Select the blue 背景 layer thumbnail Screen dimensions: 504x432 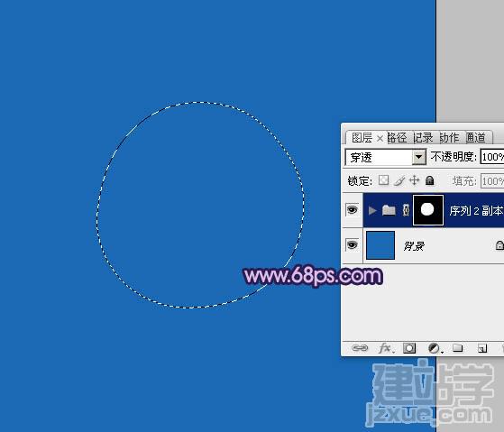[x=380, y=245]
